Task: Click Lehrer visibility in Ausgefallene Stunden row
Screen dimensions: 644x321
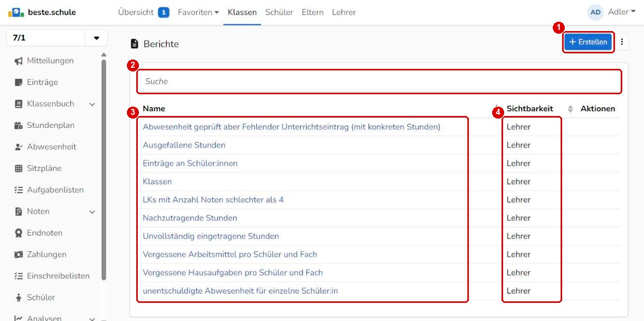Action: coord(519,145)
